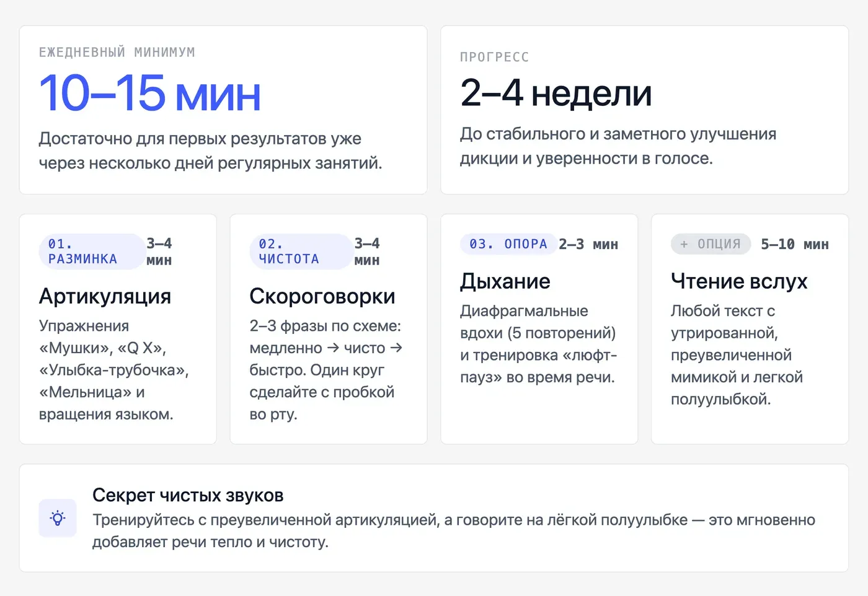Open the «Скороговорки» card title

(x=322, y=296)
